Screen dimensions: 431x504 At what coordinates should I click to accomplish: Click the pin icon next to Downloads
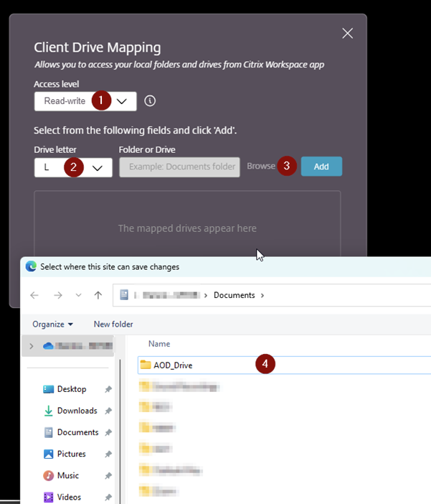108,411
